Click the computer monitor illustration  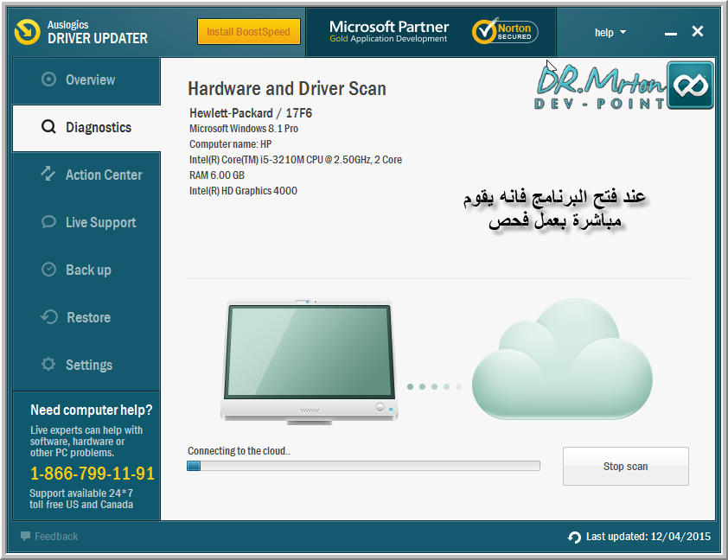(x=310, y=362)
